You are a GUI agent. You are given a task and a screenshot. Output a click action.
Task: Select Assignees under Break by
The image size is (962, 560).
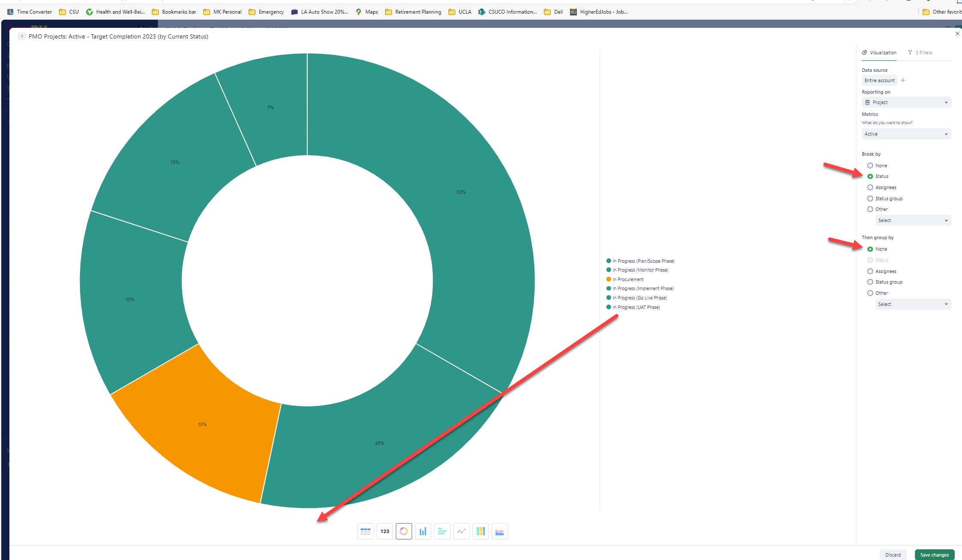click(870, 187)
